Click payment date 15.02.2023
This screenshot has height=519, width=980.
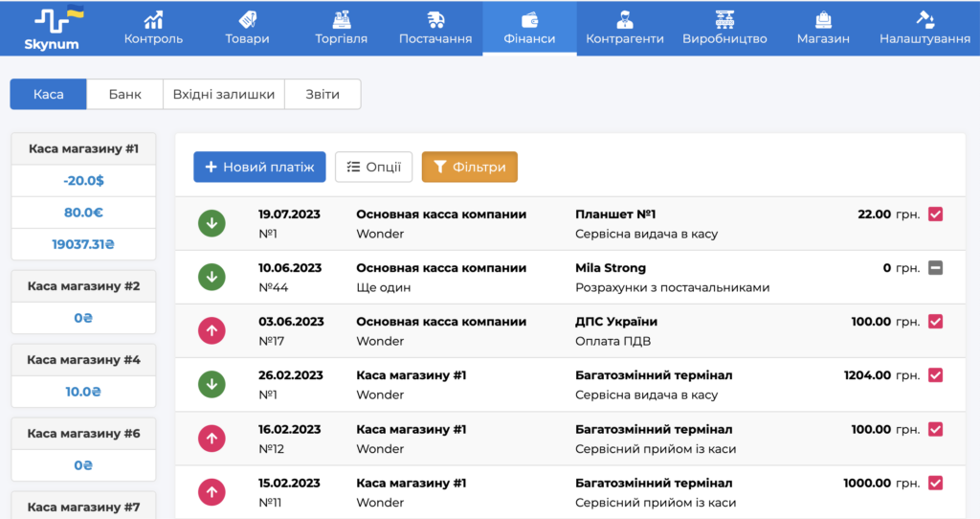point(289,484)
